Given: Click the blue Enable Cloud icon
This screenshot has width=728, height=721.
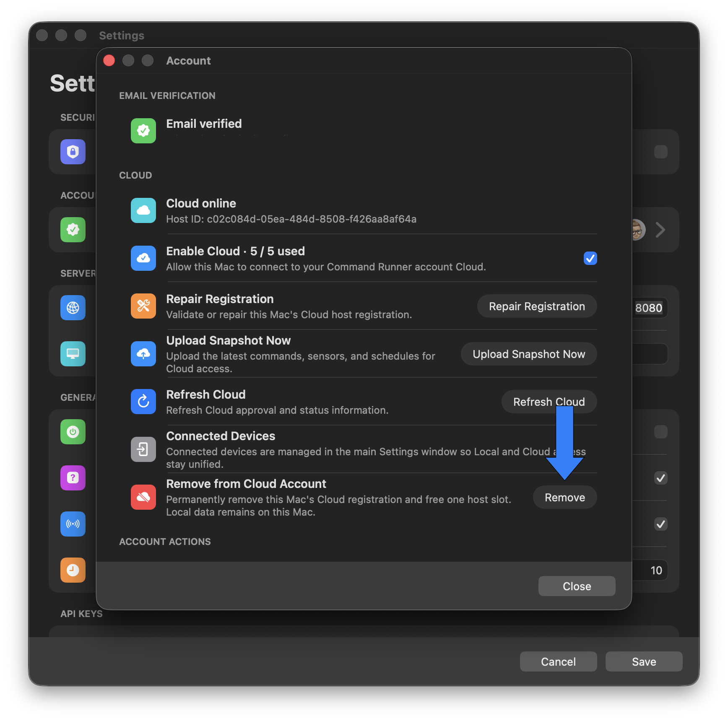Looking at the screenshot, I should (143, 258).
